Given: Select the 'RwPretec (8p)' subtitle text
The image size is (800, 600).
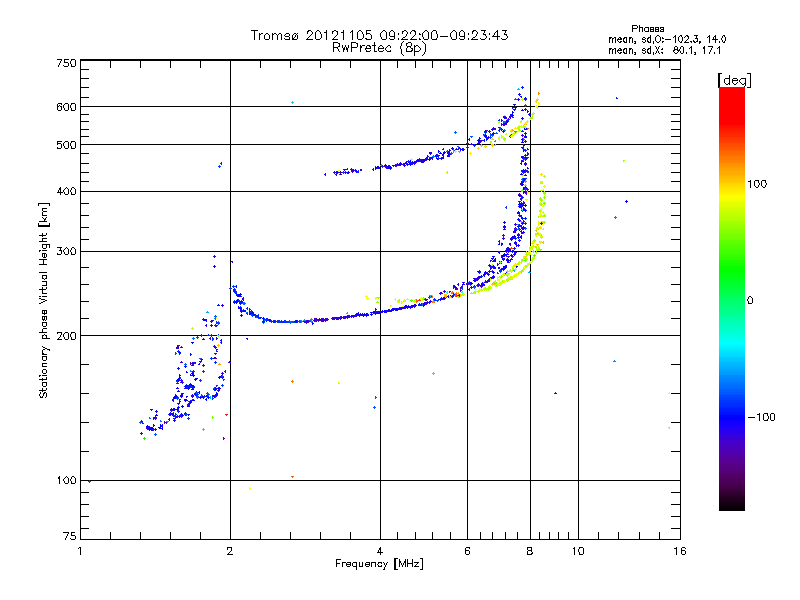Looking at the screenshot, I should pos(379,48).
